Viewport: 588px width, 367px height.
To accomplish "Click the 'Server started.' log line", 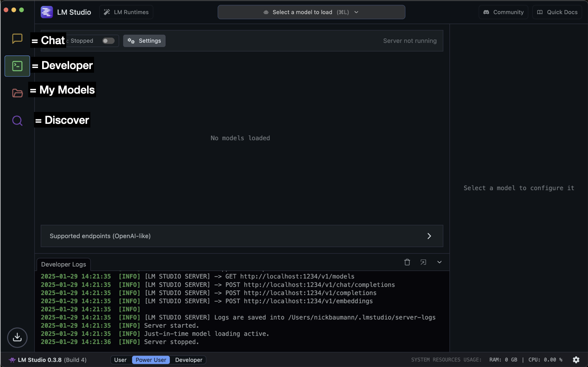I will coord(120,326).
